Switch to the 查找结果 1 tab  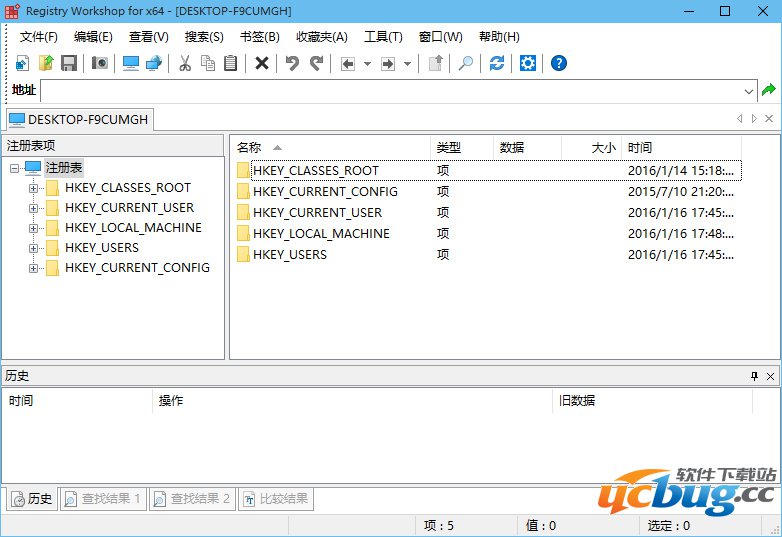[x=103, y=498]
